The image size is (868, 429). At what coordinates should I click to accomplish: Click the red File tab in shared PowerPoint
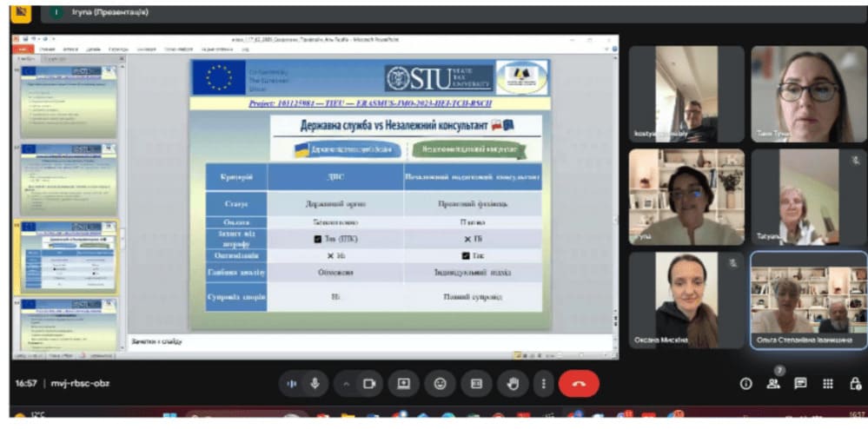coord(23,49)
